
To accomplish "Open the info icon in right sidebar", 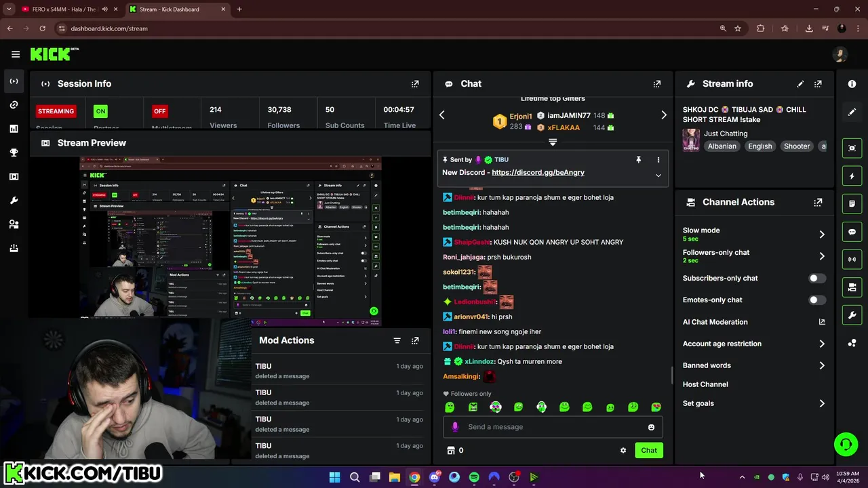I will click(852, 84).
